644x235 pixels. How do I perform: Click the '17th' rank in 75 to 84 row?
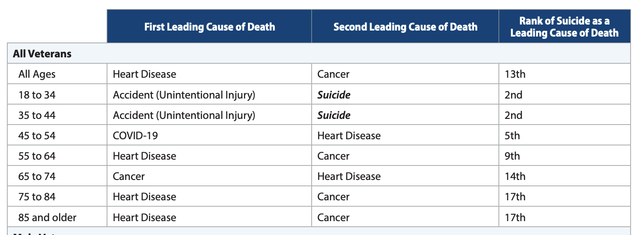pyautogui.click(x=515, y=197)
